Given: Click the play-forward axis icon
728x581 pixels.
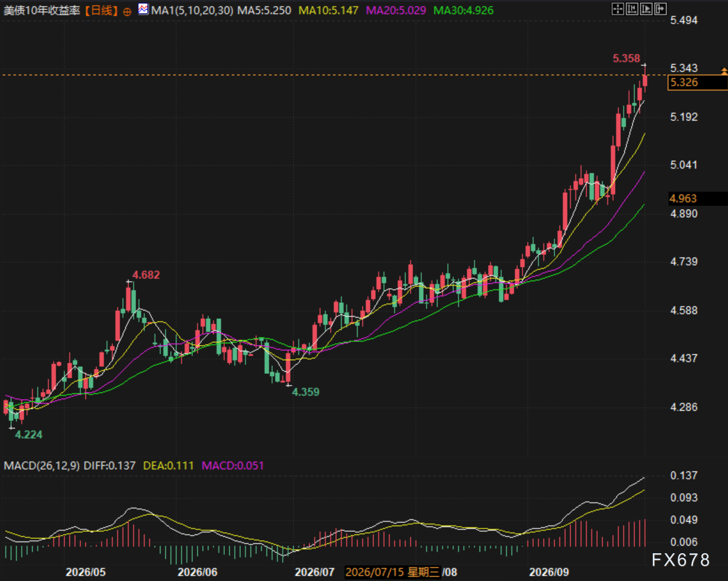Looking at the screenshot, I should pos(646,9).
